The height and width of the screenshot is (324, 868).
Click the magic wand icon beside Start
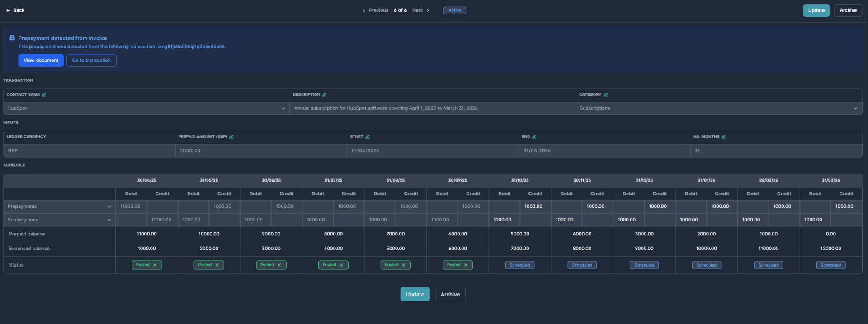tap(368, 137)
